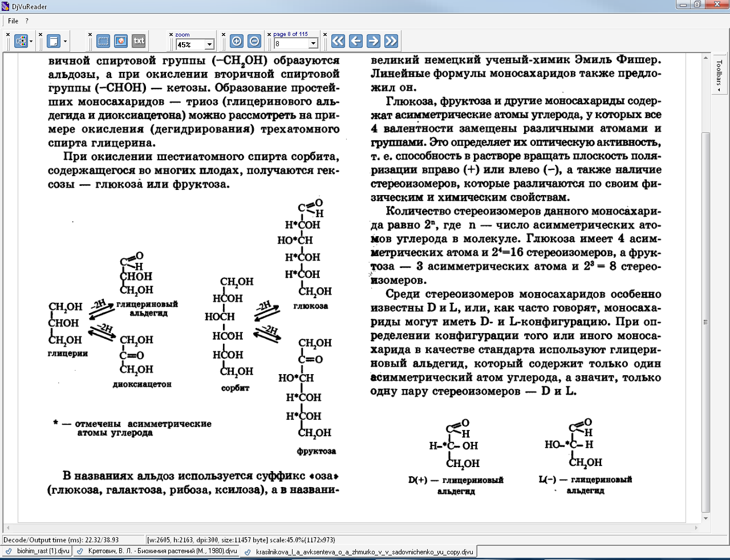This screenshot has height=560, width=730.
Task: Click the layer/color mode toolbar icon
Action: click(x=21, y=41)
